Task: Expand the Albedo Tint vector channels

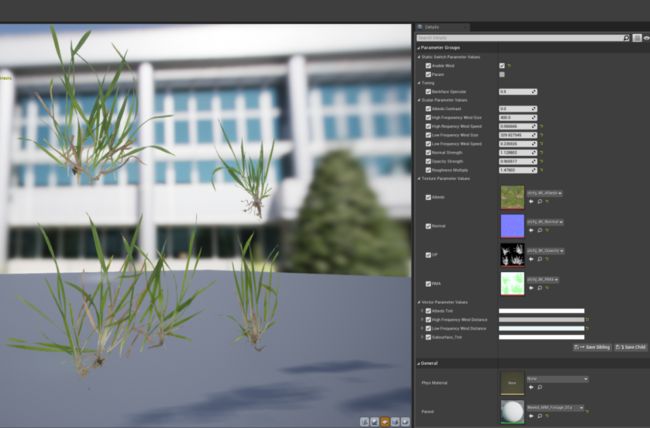Action: 422,311
